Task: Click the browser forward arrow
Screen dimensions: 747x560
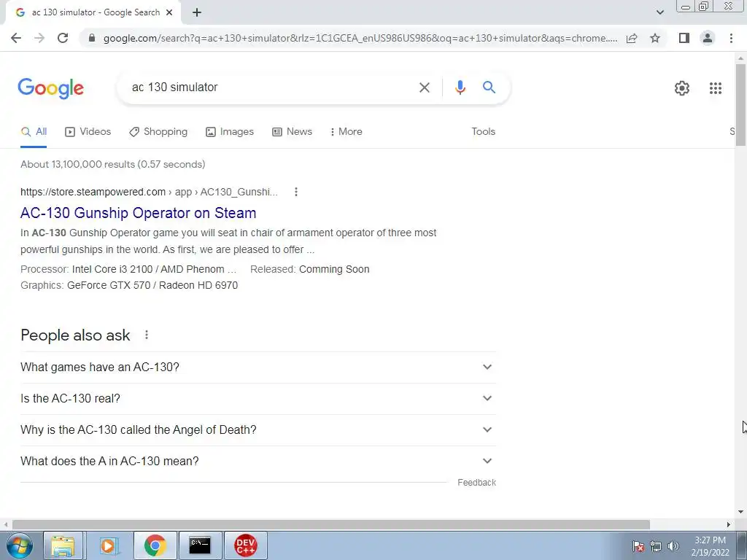Action: tap(39, 38)
